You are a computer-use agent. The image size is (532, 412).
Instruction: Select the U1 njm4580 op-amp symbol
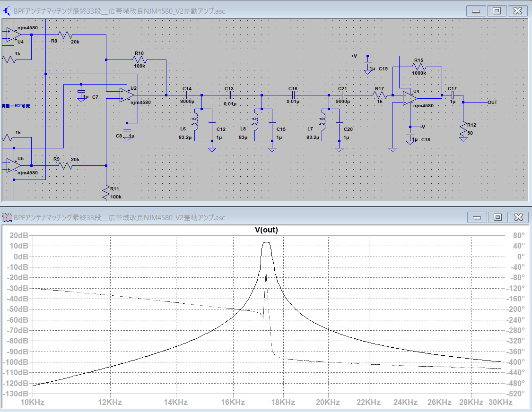coord(408,98)
